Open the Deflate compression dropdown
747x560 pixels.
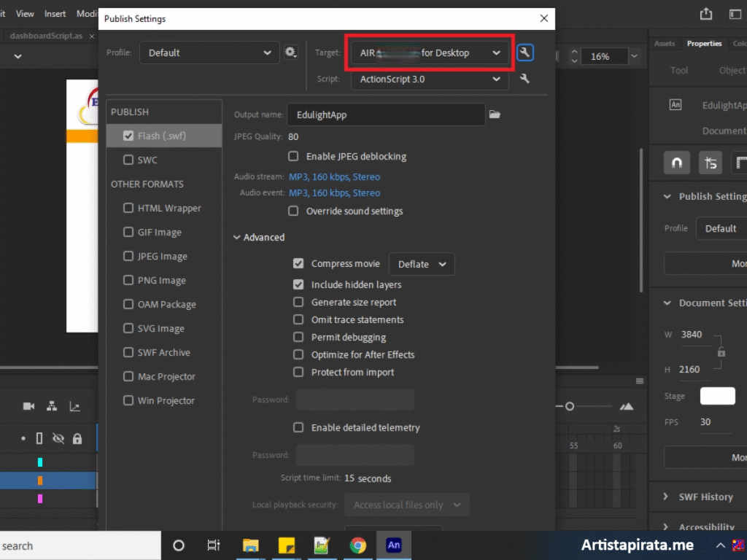tap(422, 263)
